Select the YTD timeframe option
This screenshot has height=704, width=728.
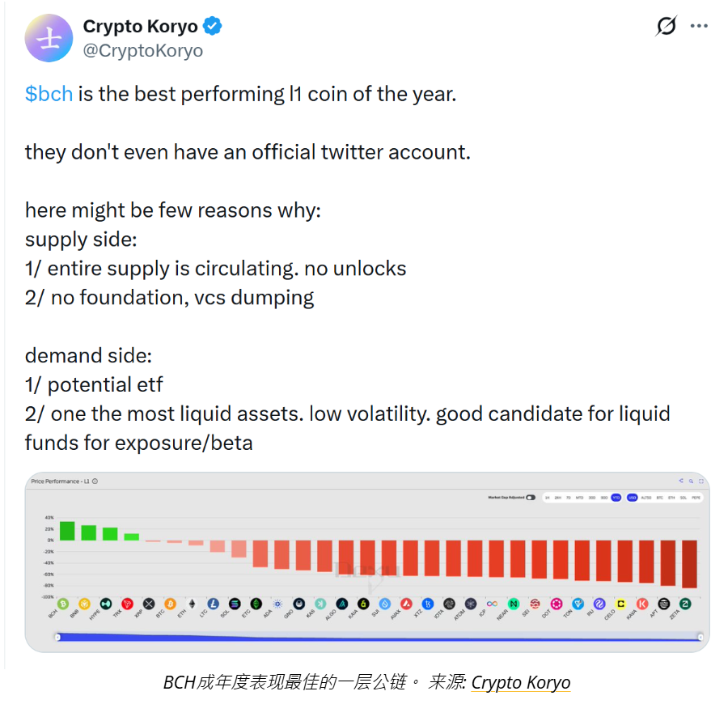(x=616, y=498)
